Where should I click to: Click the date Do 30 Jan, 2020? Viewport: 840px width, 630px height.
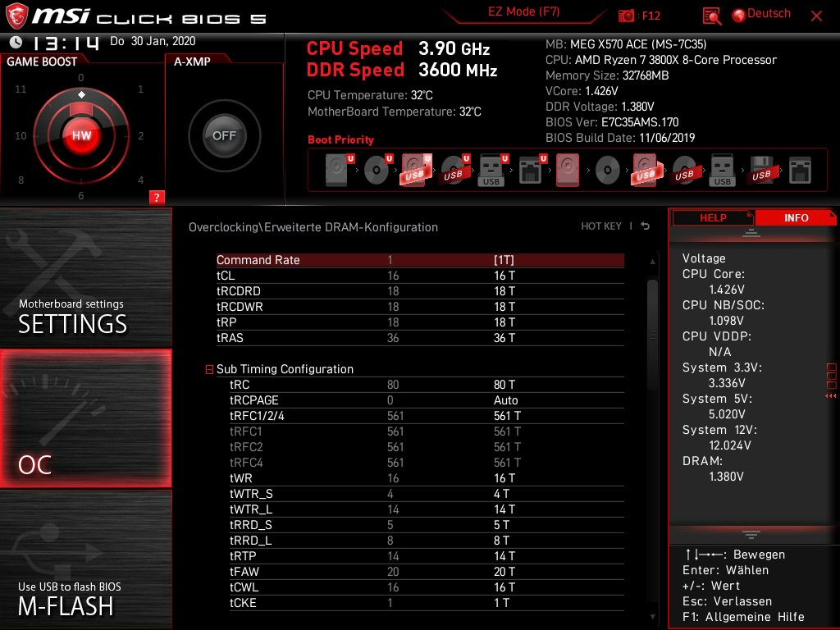[153, 41]
